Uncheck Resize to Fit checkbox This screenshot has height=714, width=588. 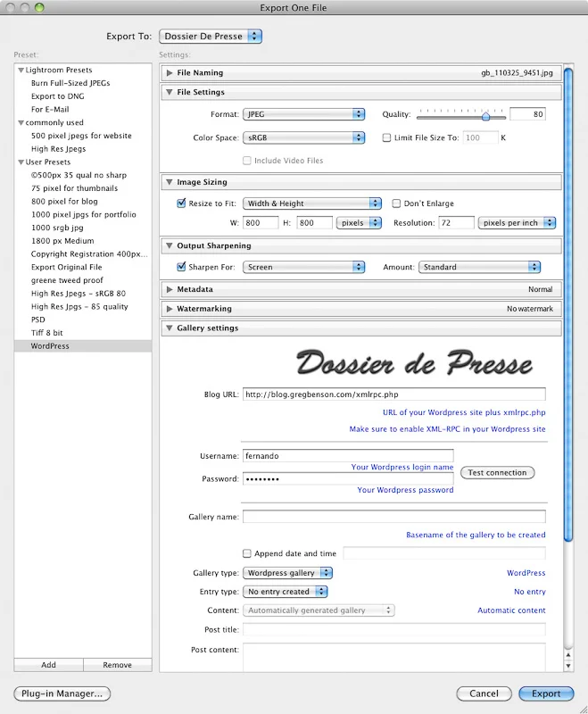pos(181,203)
